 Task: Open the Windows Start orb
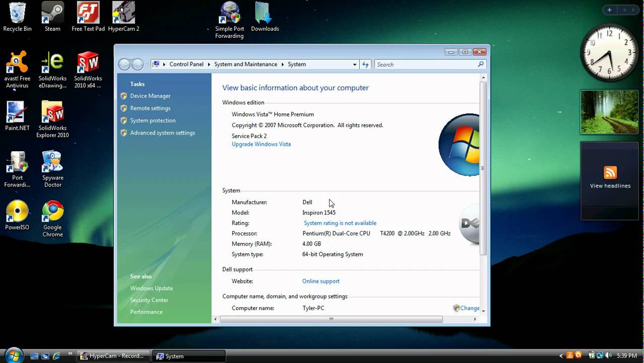(x=14, y=355)
